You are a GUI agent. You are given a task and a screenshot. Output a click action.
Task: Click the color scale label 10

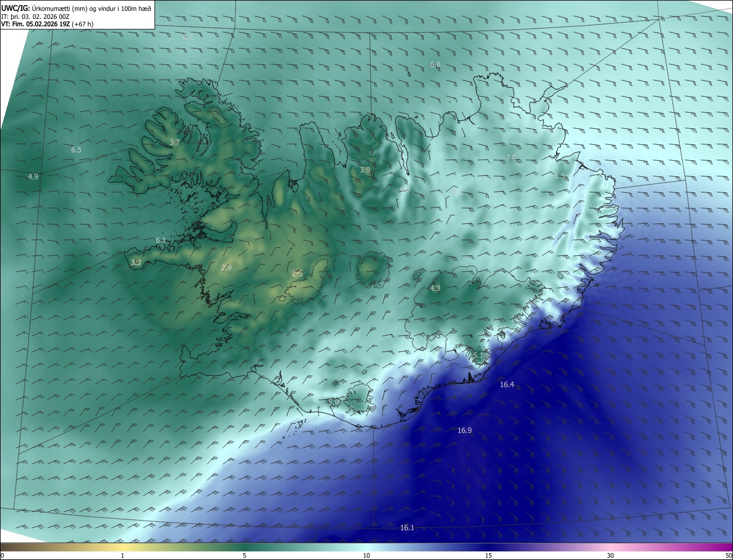[366, 555]
